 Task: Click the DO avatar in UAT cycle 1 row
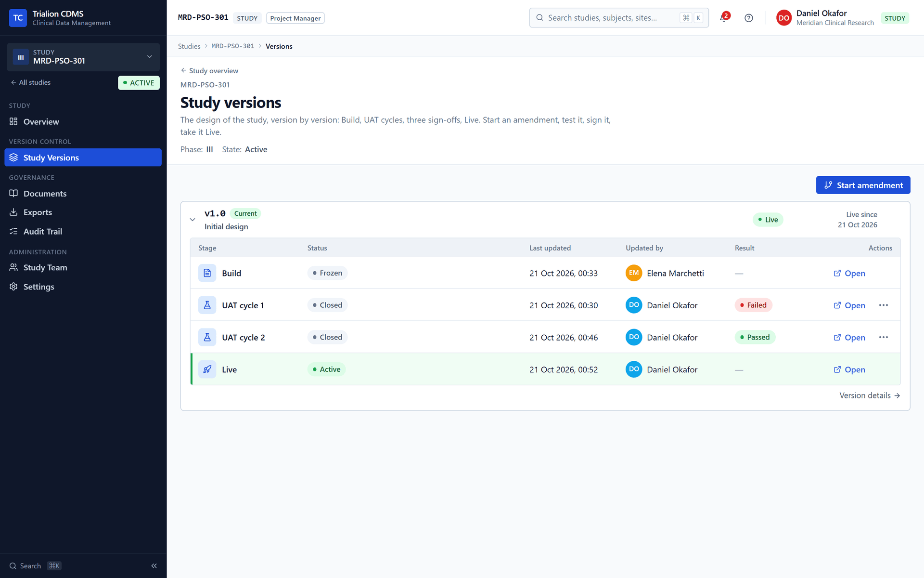tap(634, 305)
